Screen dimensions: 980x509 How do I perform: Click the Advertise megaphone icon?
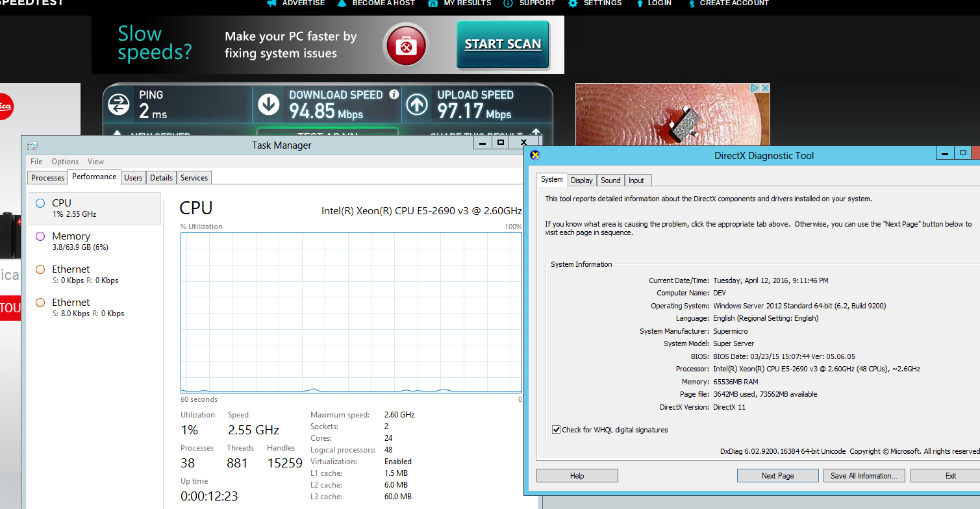point(271,3)
